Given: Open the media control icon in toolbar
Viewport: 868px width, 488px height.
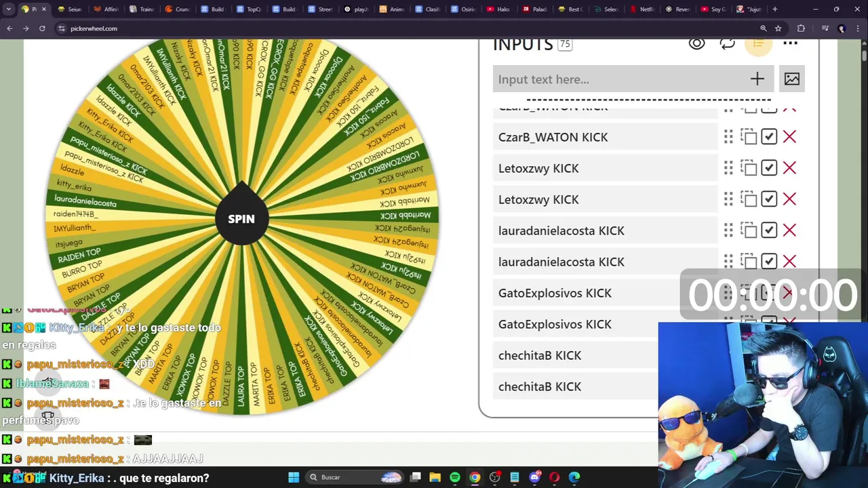Looking at the screenshot, I should point(825,28).
